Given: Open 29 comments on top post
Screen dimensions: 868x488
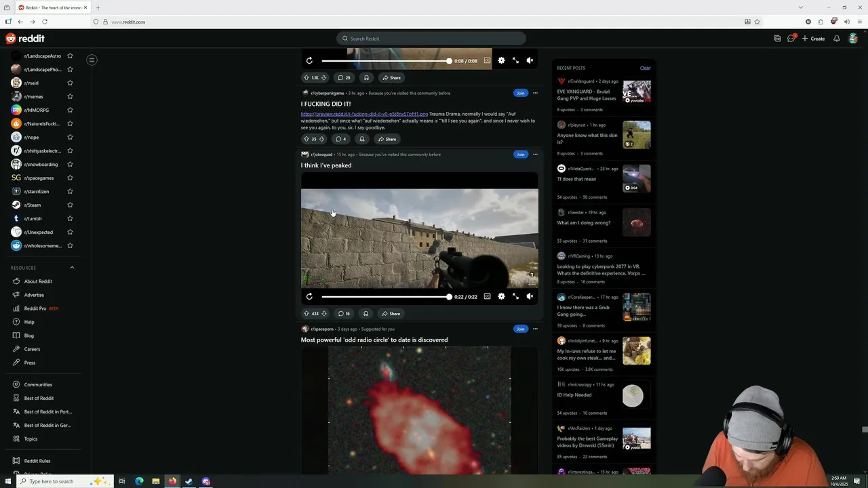Looking at the screenshot, I should (344, 77).
